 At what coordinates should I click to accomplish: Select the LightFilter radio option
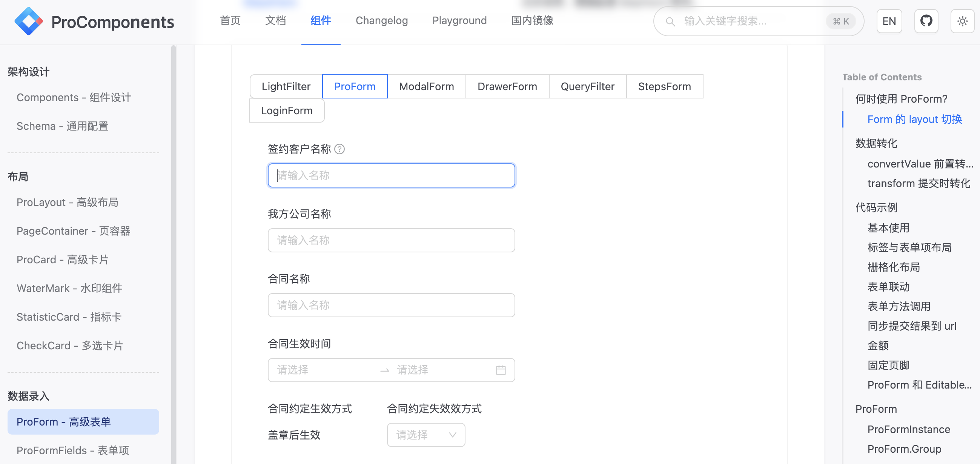(286, 86)
